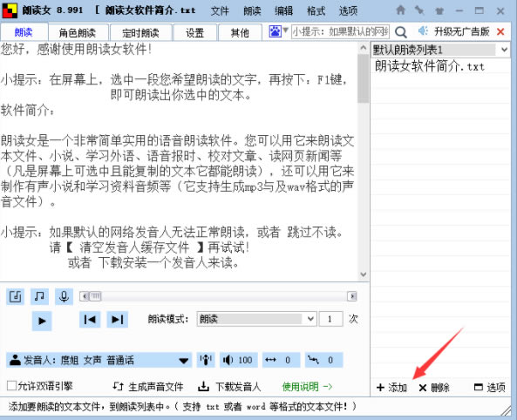Click 下载发音人 button
This screenshot has width=517, height=420.
(x=229, y=386)
